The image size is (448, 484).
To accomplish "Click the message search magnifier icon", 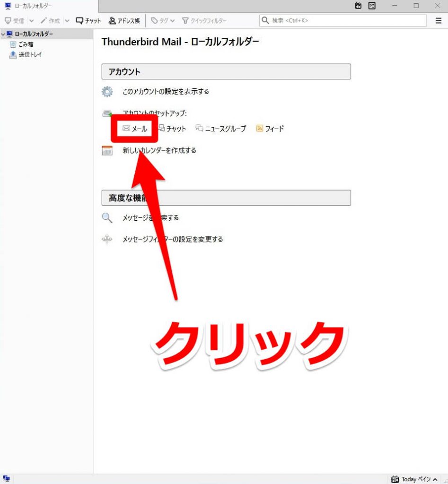I will pos(107,217).
